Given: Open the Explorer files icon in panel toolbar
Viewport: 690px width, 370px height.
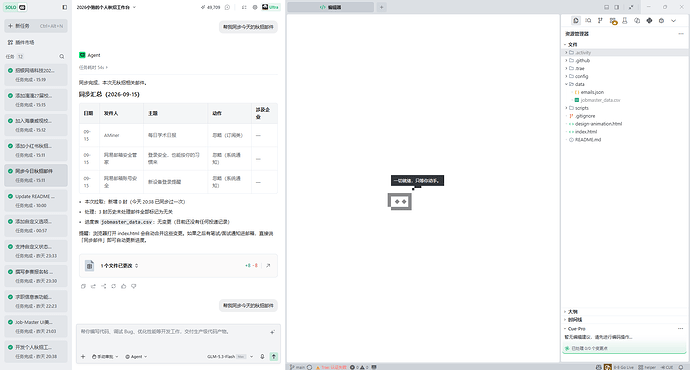Looking at the screenshot, I should (x=576, y=21).
